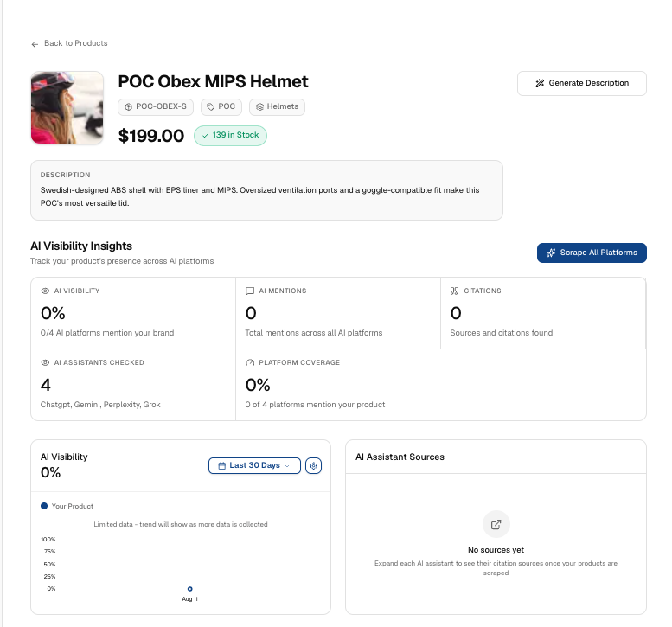Click the speech bubble icon next to AI MENTIONS
This screenshot has width=672, height=627.
tap(250, 291)
